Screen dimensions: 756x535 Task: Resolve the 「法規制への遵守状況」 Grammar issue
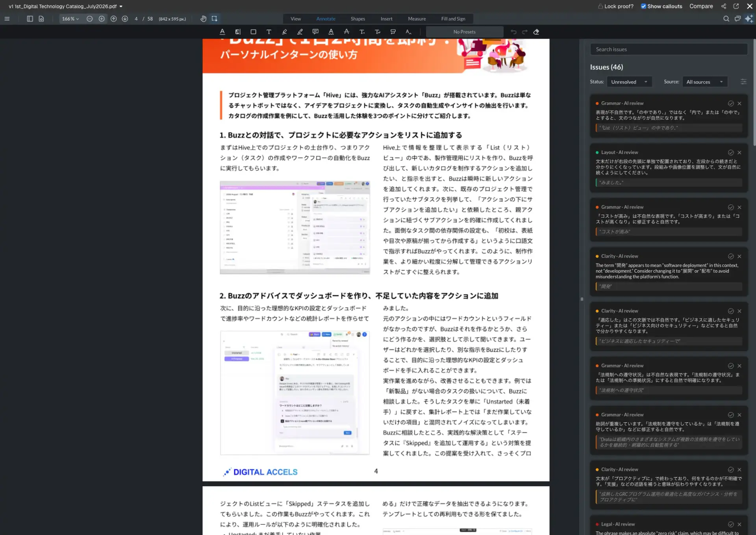pyautogui.click(x=731, y=366)
